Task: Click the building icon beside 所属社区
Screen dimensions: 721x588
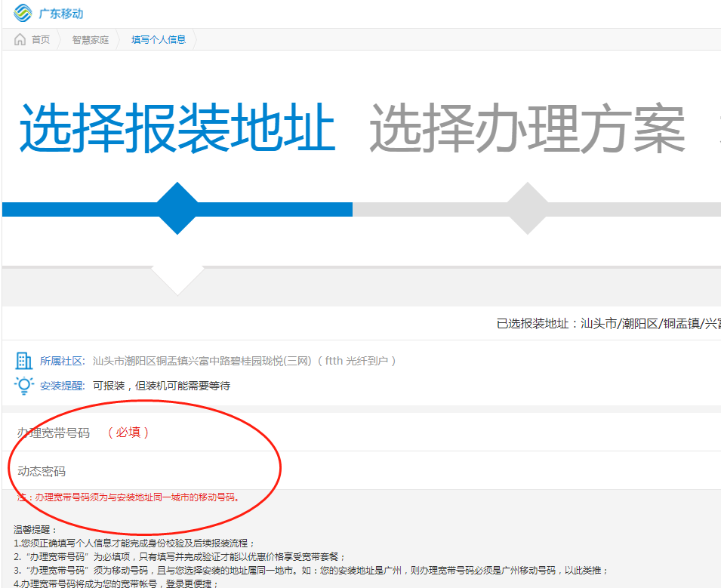Action: click(x=23, y=361)
